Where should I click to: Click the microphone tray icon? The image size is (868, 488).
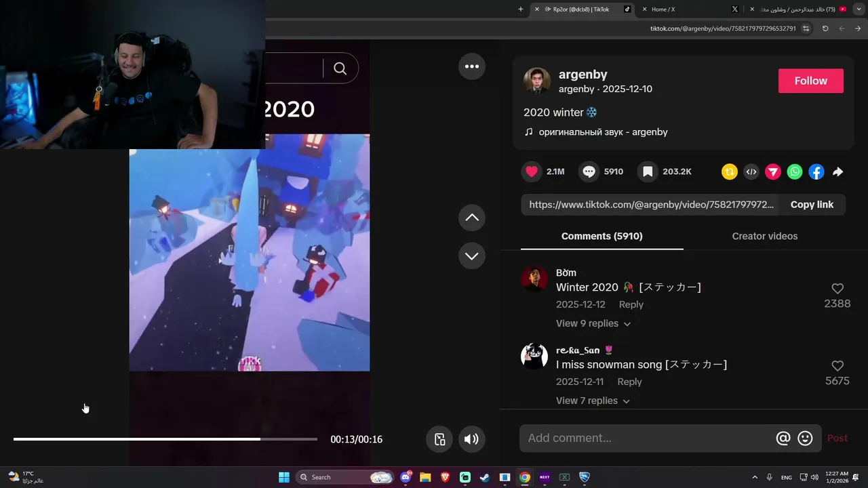point(769,477)
